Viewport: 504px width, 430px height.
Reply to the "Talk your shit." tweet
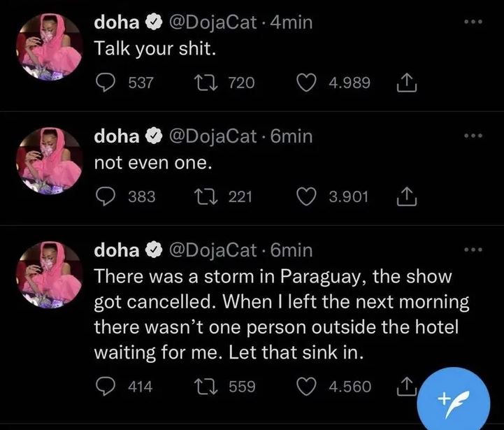106,83
